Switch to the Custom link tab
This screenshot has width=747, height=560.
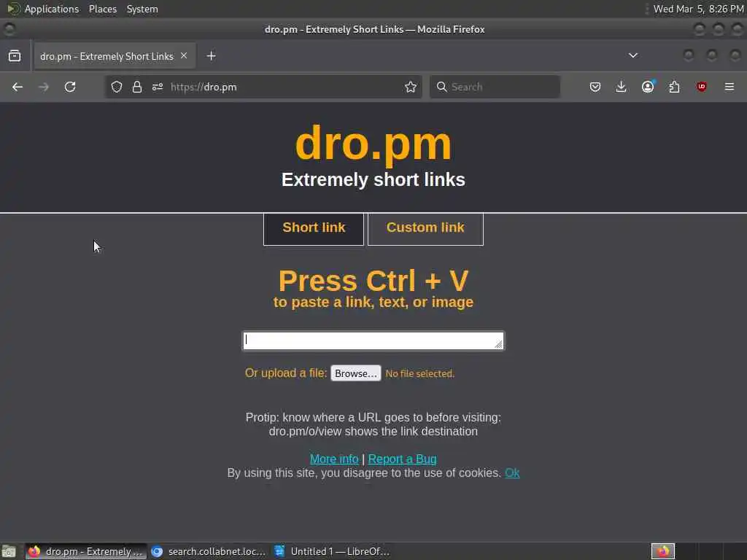pos(425,229)
